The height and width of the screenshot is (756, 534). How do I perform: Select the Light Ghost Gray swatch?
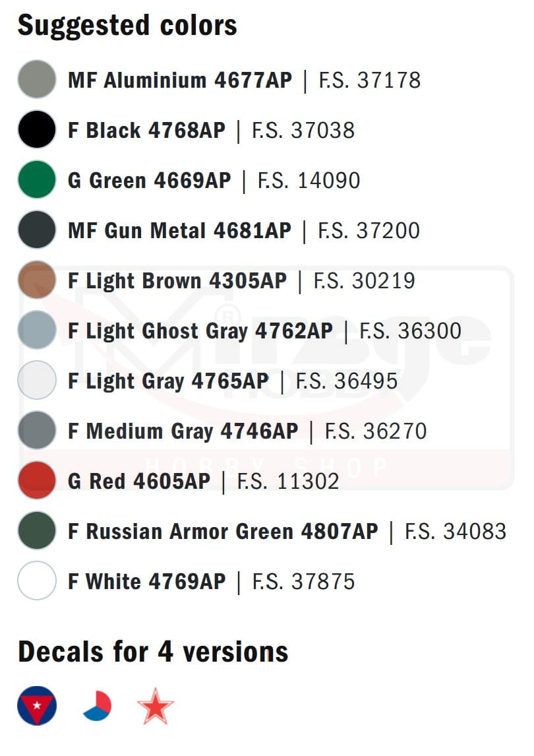point(37,331)
